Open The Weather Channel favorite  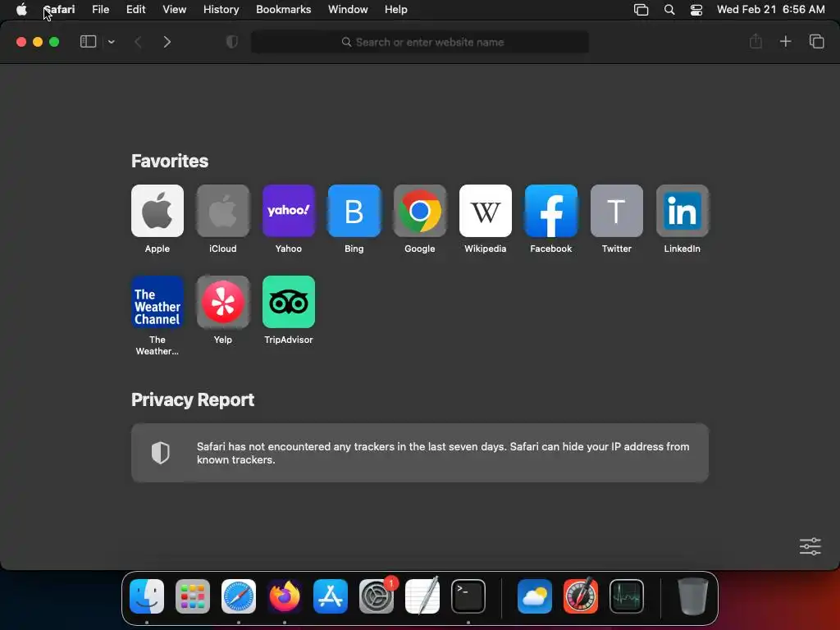157,302
